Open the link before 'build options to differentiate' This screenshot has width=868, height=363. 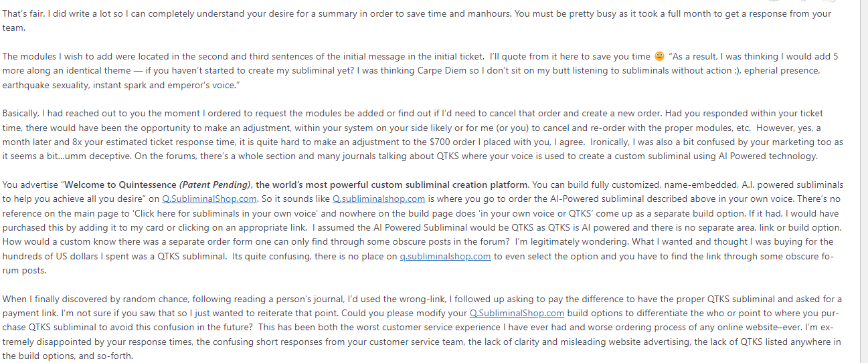click(x=517, y=314)
